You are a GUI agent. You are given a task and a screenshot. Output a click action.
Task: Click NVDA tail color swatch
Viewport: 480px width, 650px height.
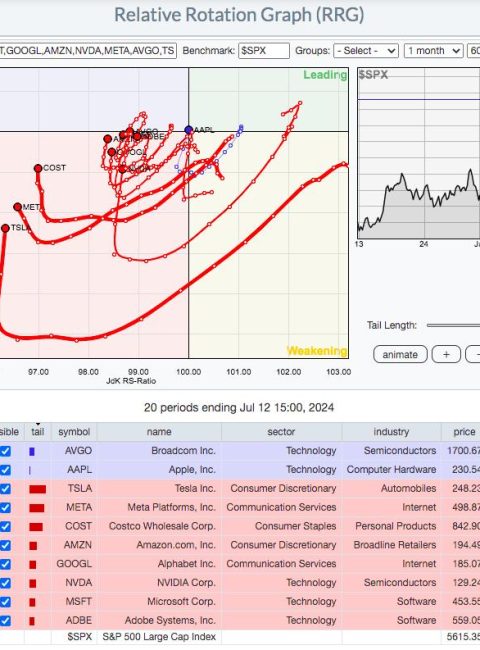point(33,583)
